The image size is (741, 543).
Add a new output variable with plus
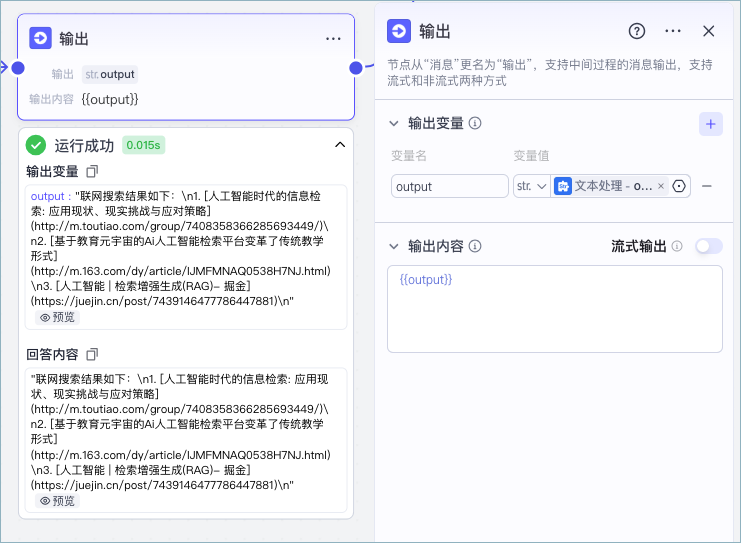click(x=710, y=124)
